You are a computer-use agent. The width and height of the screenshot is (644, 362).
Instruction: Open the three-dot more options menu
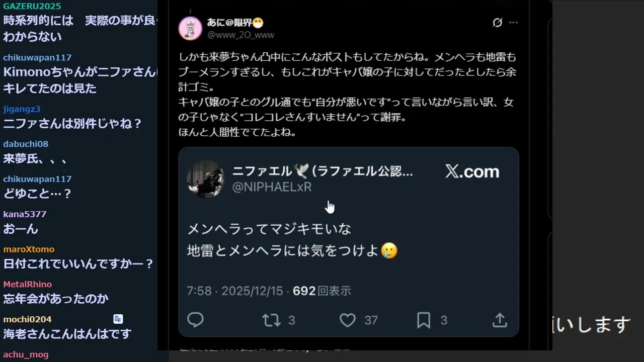tap(513, 23)
